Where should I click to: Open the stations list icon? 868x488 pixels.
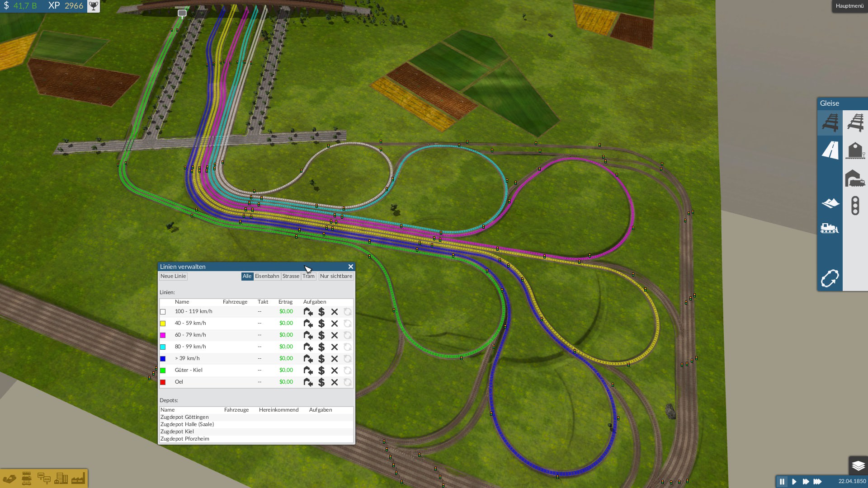pos(44,479)
